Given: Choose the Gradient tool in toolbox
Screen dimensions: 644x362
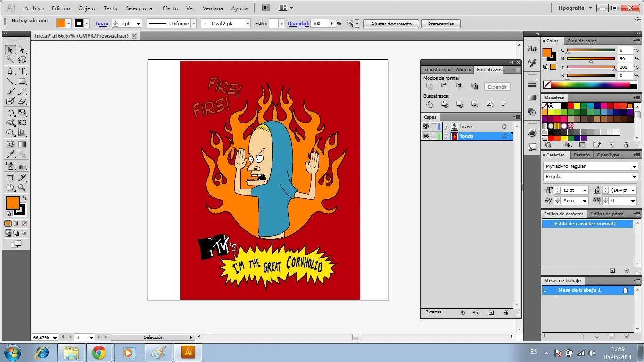Looking at the screenshot, I should coord(22,145).
